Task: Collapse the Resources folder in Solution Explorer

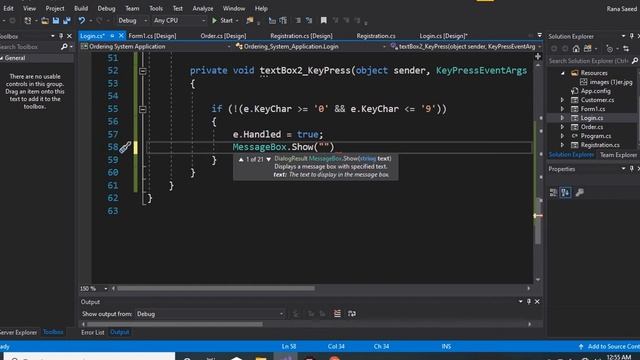Action: coord(563,73)
